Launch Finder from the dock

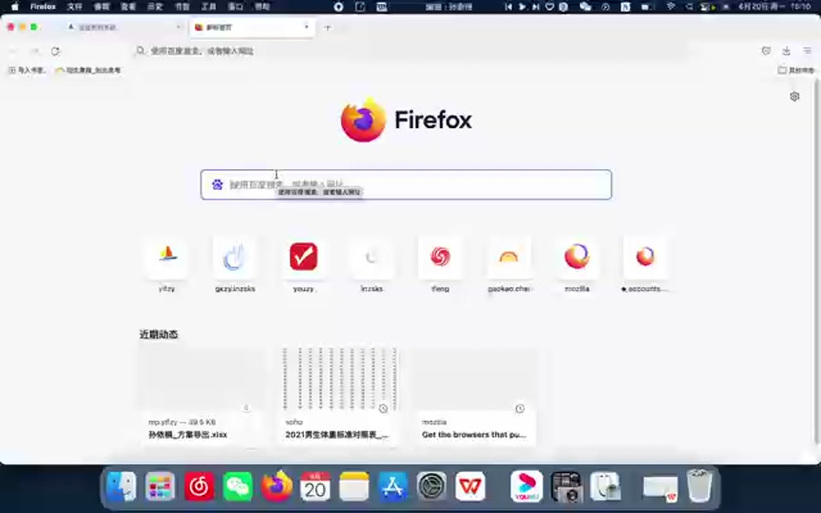pos(121,487)
